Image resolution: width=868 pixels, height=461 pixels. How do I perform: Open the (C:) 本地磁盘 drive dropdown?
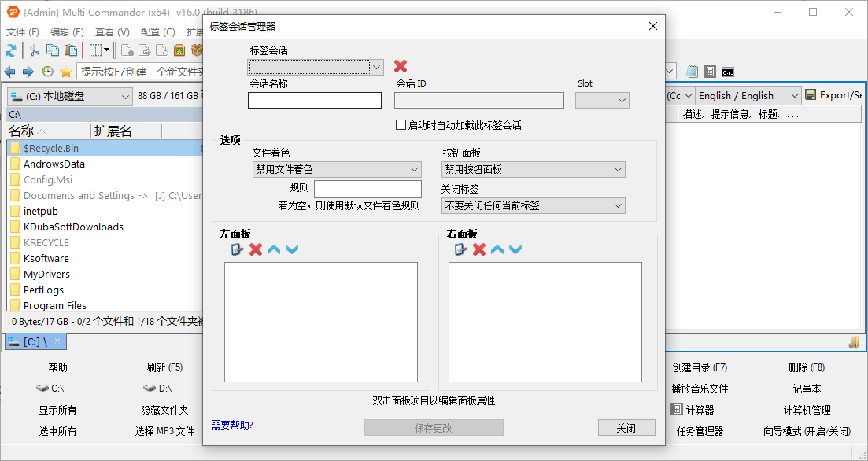tap(70, 96)
